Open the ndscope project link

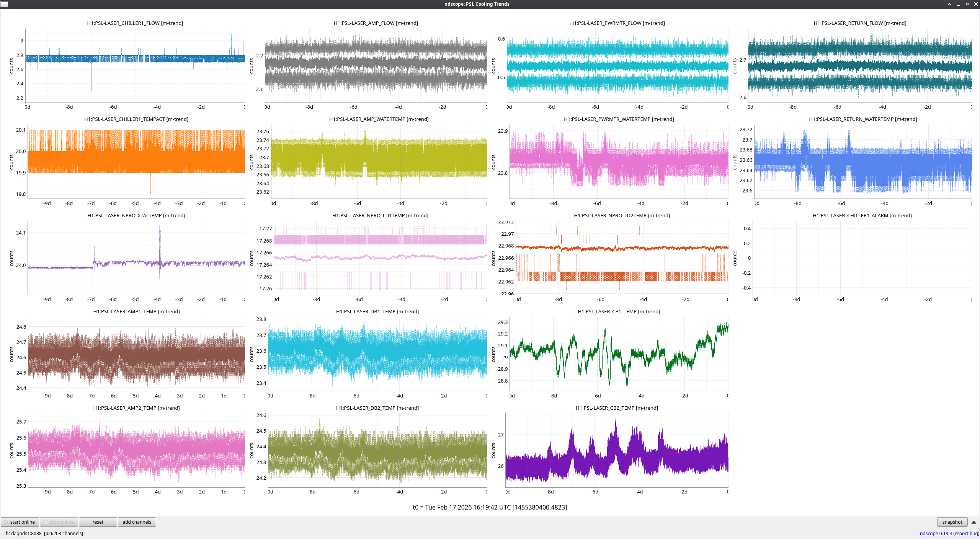click(x=928, y=533)
